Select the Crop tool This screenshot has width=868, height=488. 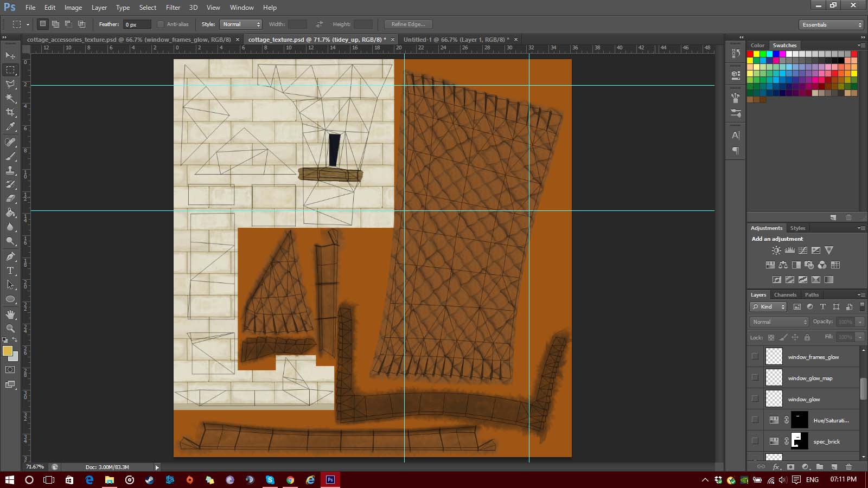10,112
